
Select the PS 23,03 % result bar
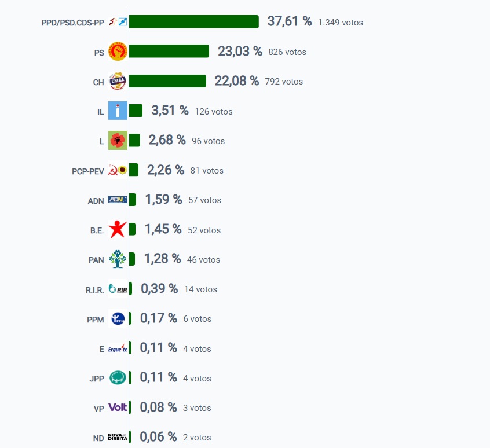point(169,51)
